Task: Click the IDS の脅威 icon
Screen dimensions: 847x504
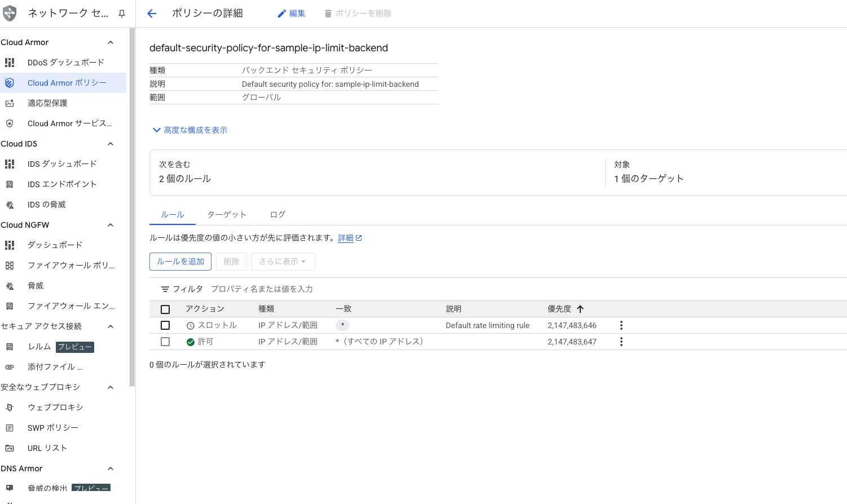Action: coord(10,205)
